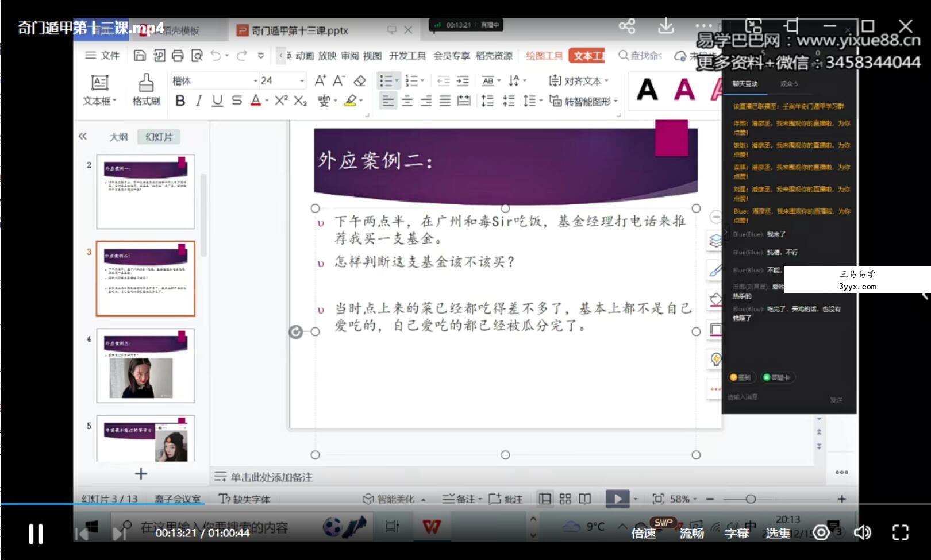The height and width of the screenshot is (560, 931).
Task: Open the 绘图工具 ribbon tab
Action: pos(544,56)
